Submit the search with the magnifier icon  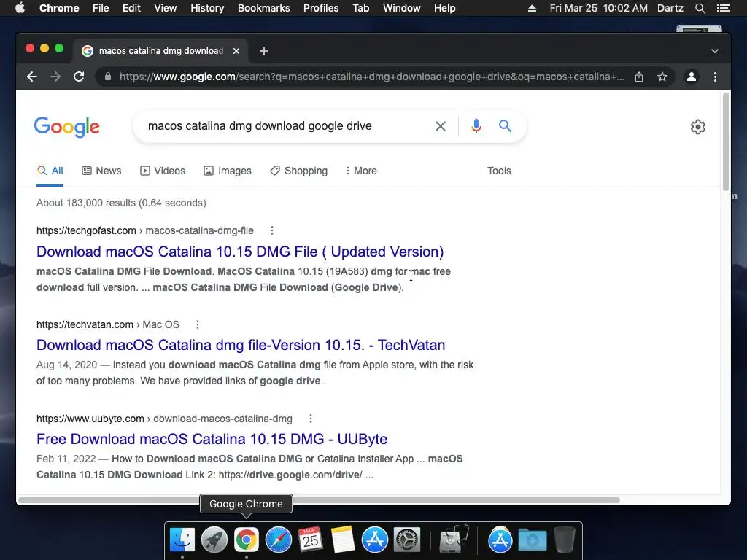pyautogui.click(x=505, y=126)
